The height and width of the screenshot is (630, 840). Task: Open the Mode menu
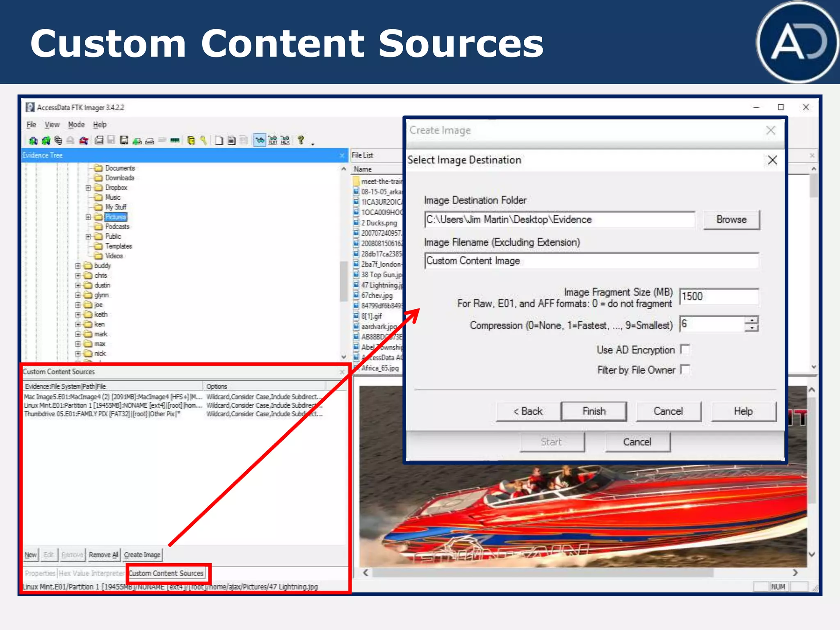[x=76, y=125]
